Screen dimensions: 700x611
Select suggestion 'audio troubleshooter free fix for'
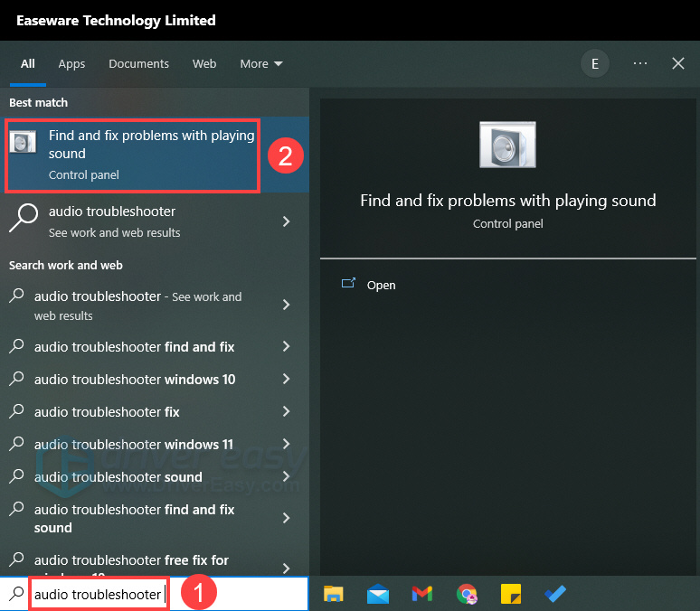pyautogui.click(x=155, y=560)
